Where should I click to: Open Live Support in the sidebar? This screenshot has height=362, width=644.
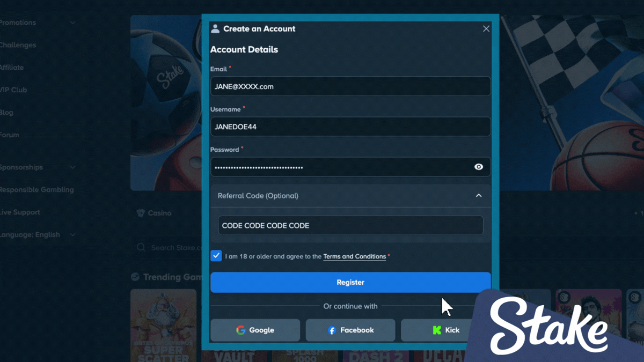[20, 212]
